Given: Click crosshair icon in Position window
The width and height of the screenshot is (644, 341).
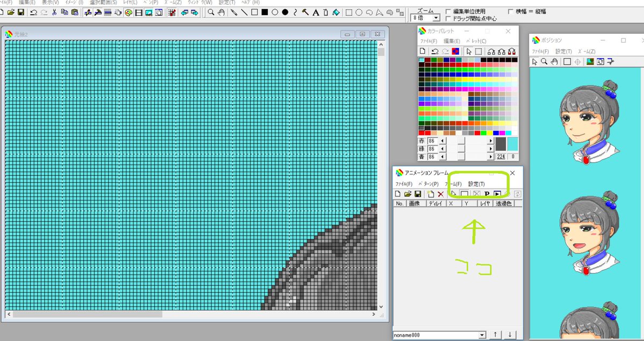Looking at the screenshot, I should [x=577, y=62].
